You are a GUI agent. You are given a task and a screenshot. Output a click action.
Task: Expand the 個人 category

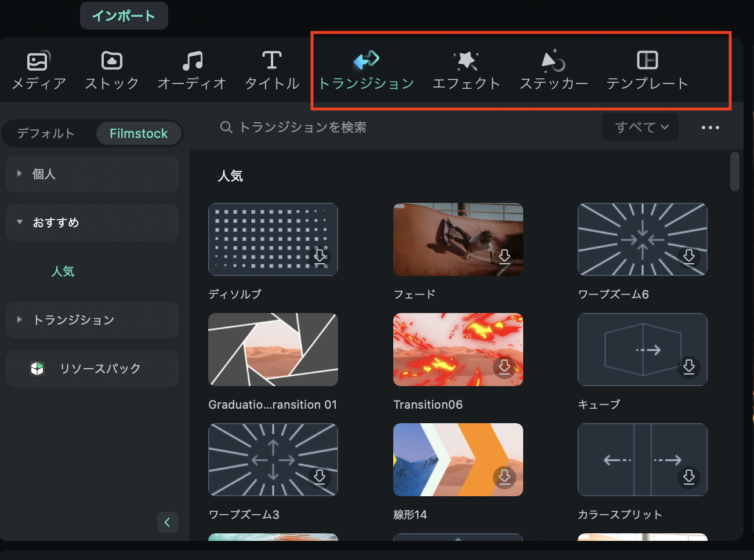click(x=92, y=174)
